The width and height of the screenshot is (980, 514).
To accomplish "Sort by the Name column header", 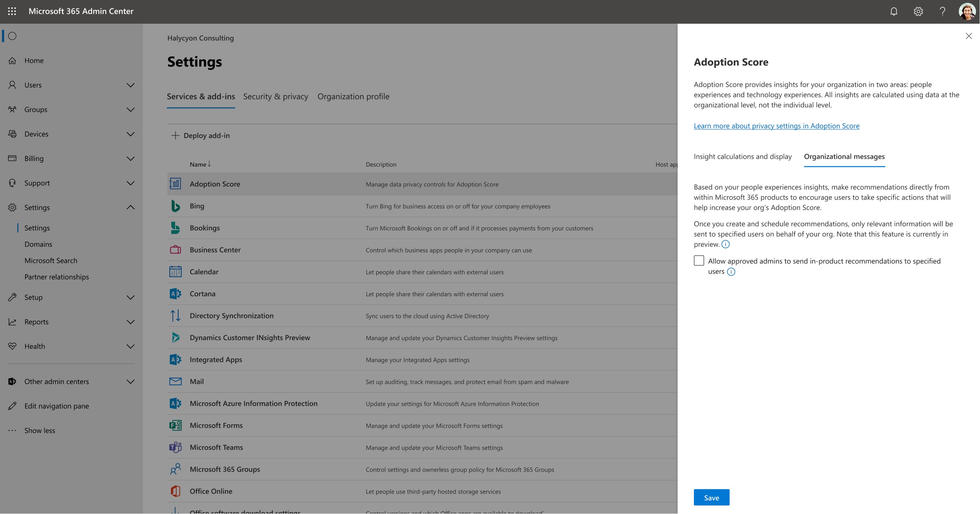I will tap(198, 164).
